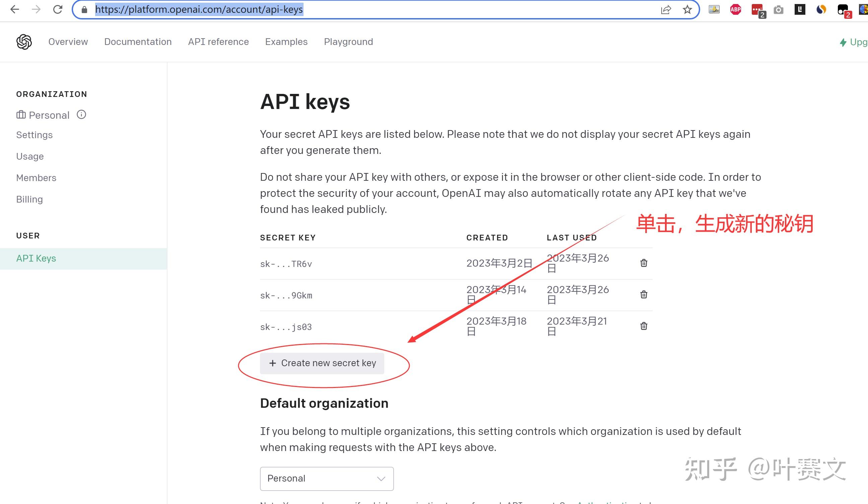The image size is (868, 504).
Task: Select API Keys in the sidebar
Action: (x=36, y=258)
